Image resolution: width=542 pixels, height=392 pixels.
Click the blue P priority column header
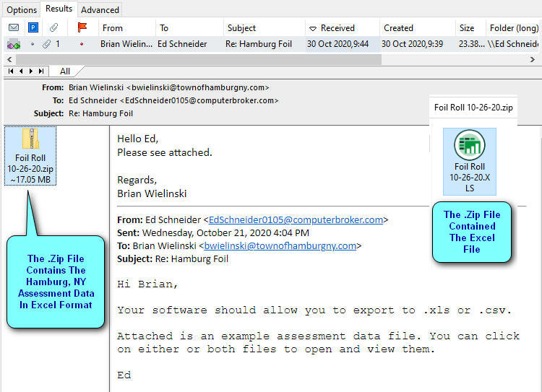(33, 28)
